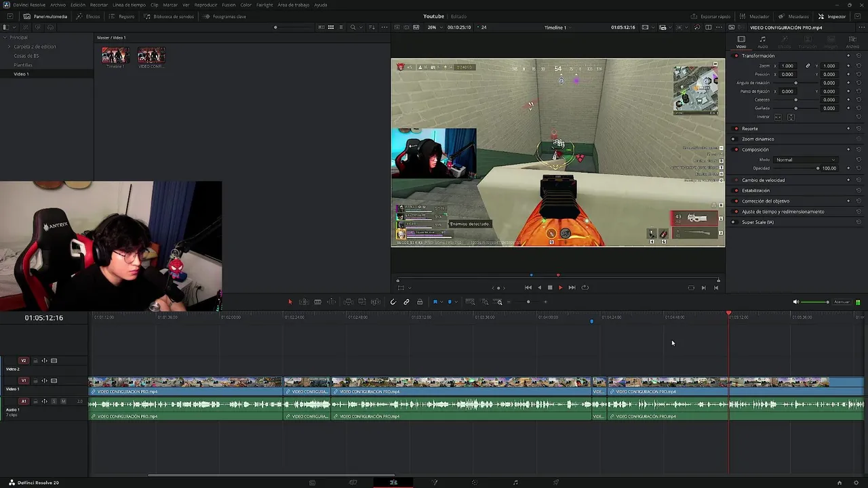Expand Cambio de velocidad section
Screen dimensions: 868x488
point(763,180)
